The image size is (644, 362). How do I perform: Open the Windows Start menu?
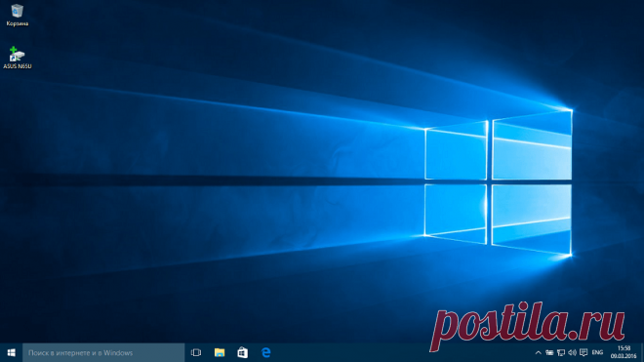tap(11, 352)
